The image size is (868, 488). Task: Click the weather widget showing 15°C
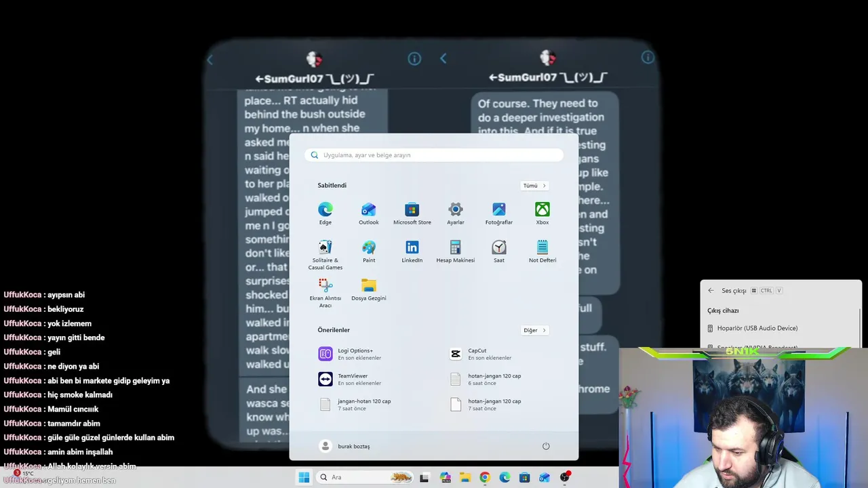(24, 473)
